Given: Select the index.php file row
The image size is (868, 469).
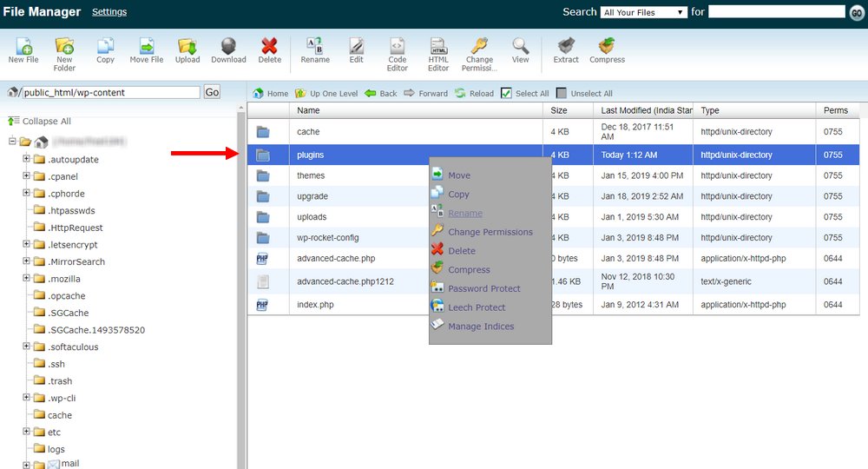Looking at the screenshot, I should (x=315, y=305).
